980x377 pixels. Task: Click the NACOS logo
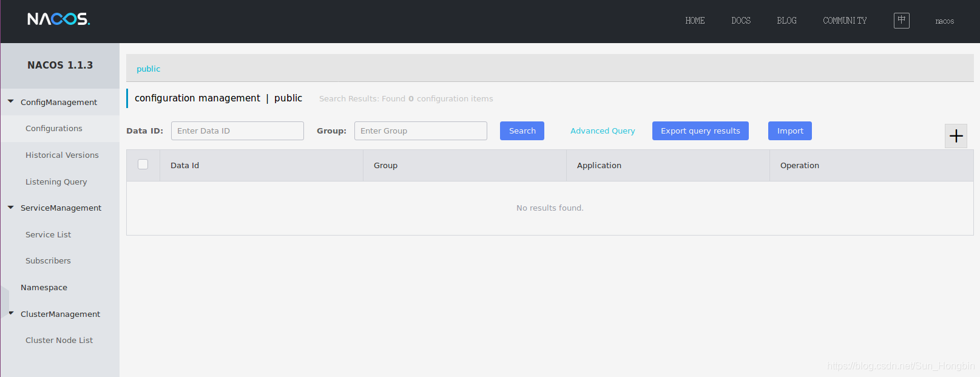[58, 19]
